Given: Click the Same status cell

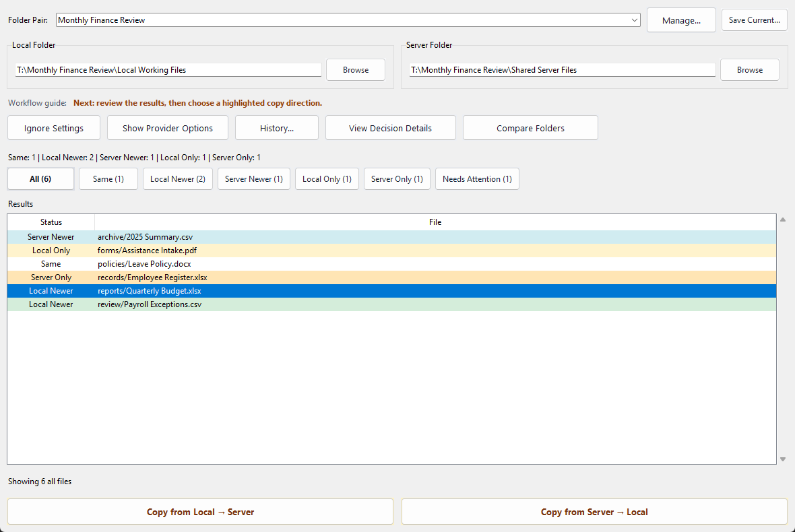Looking at the screenshot, I should [x=51, y=264].
